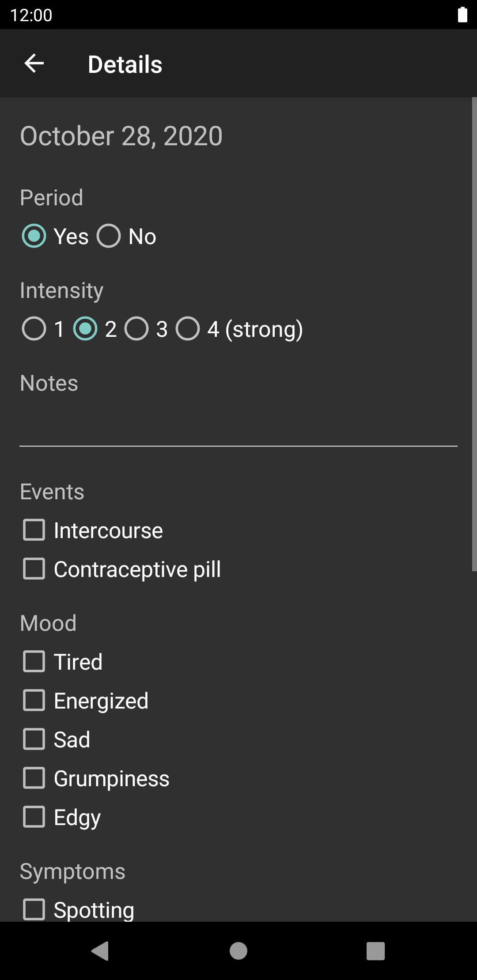Open recent apps with the square button
The image size is (477, 980).
click(375, 950)
